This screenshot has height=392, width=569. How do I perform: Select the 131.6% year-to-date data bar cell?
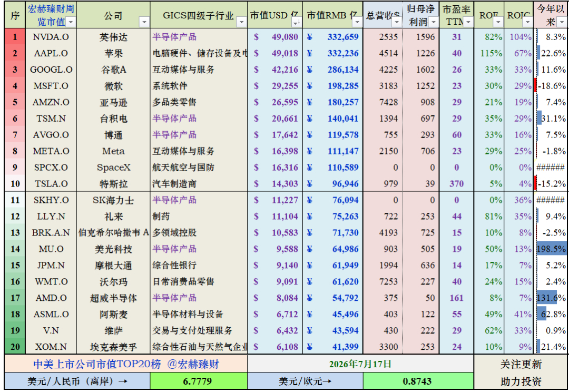(551, 298)
